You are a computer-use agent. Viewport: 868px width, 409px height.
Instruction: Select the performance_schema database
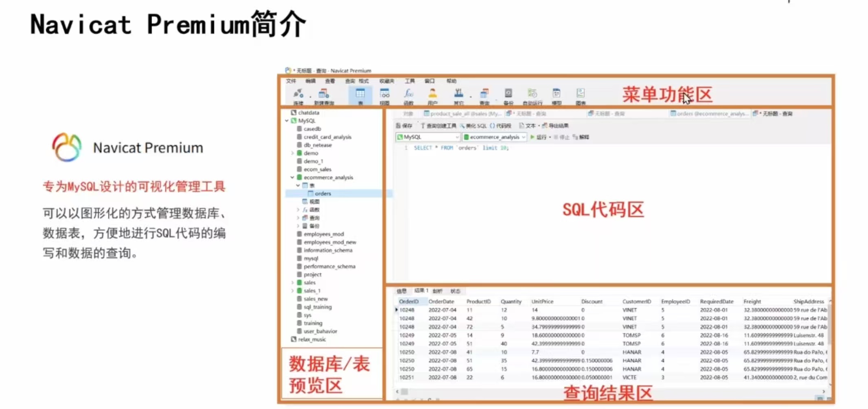tap(326, 266)
